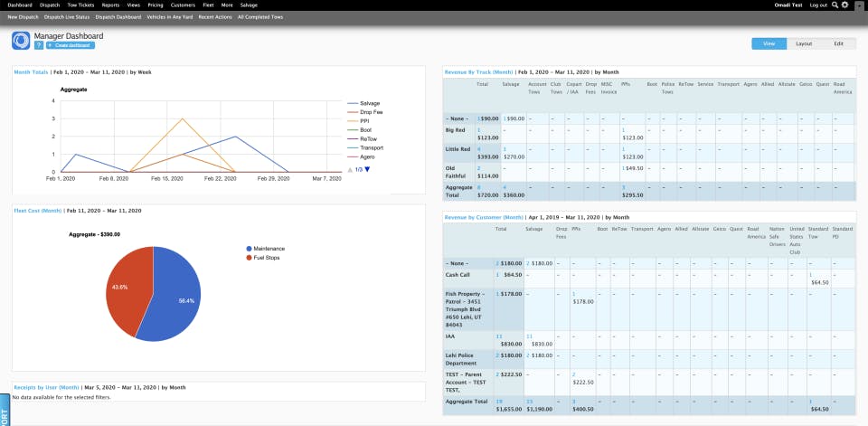
Task: Open the Reports menu
Action: click(110, 5)
